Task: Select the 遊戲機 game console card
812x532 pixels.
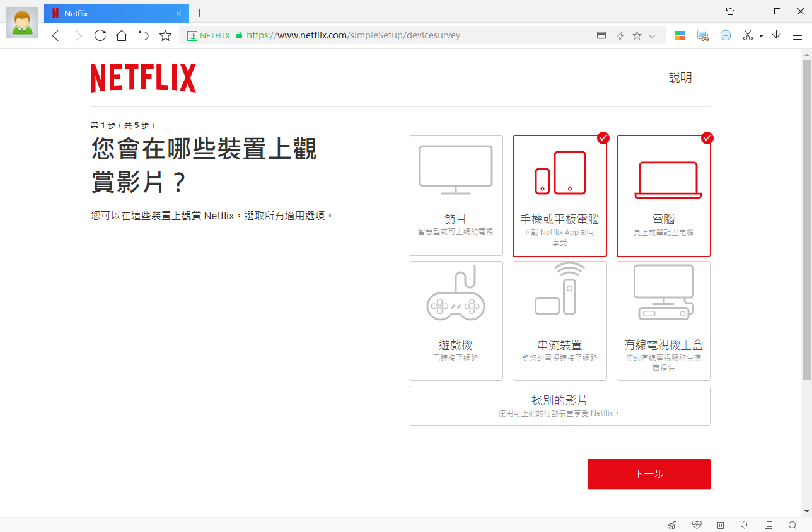Action: click(456, 321)
